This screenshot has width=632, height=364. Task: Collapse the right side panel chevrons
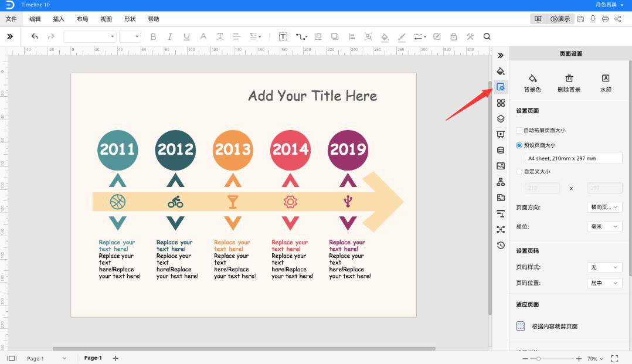point(501,55)
